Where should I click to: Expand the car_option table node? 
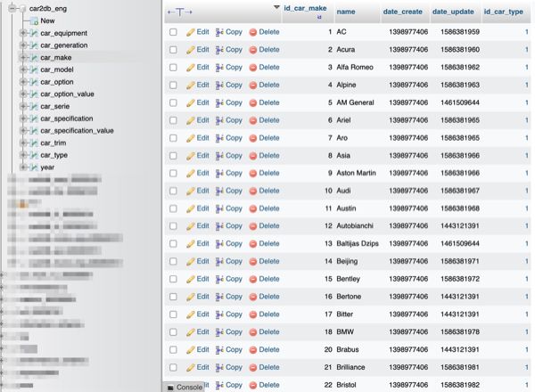23,82
